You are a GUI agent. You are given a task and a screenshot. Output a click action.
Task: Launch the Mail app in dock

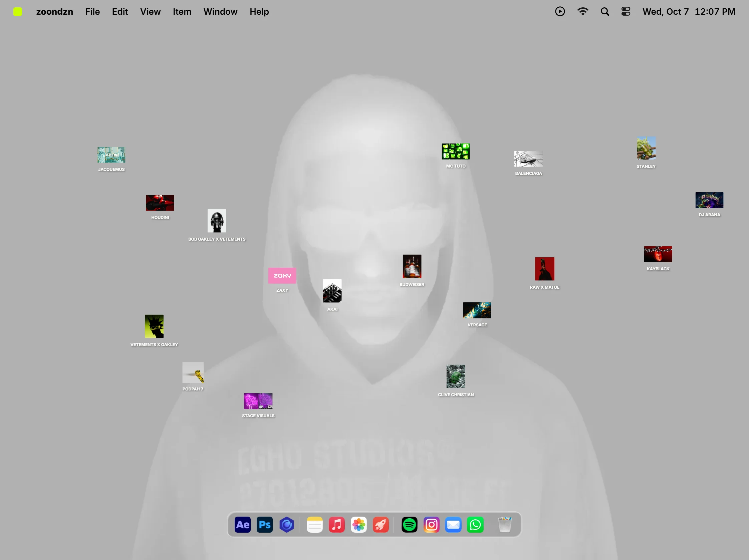point(453,525)
